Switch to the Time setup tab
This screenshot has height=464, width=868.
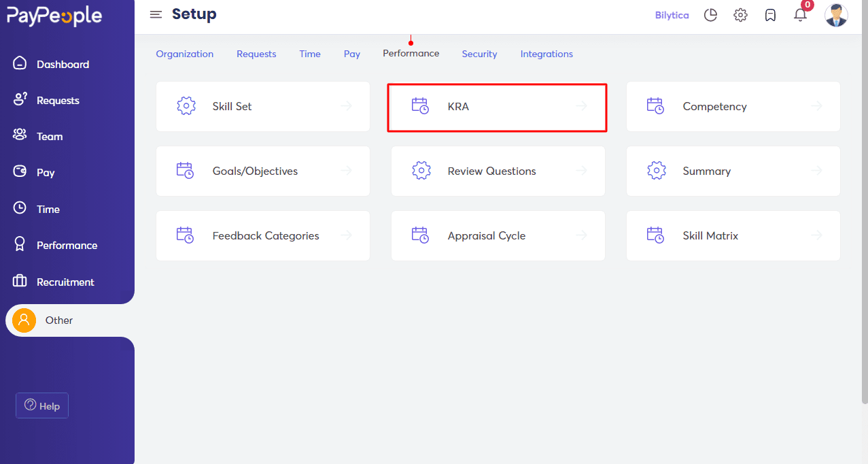pyautogui.click(x=310, y=54)
